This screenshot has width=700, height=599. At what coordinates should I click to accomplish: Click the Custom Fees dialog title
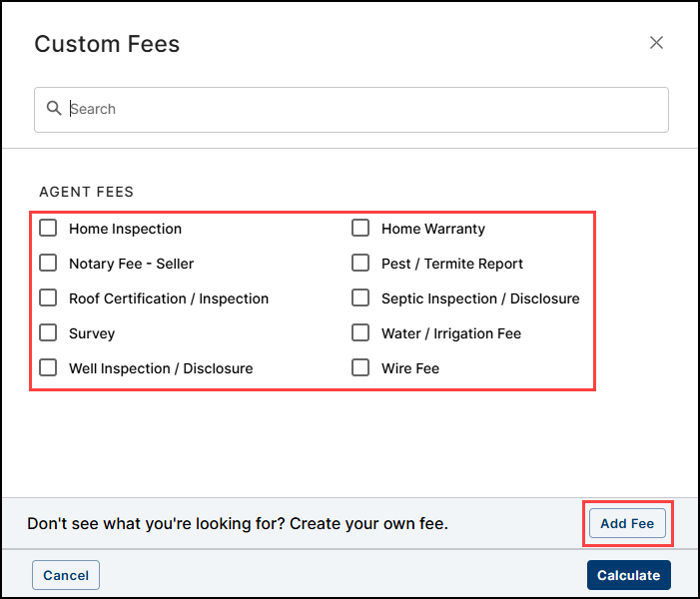point(107,44)
